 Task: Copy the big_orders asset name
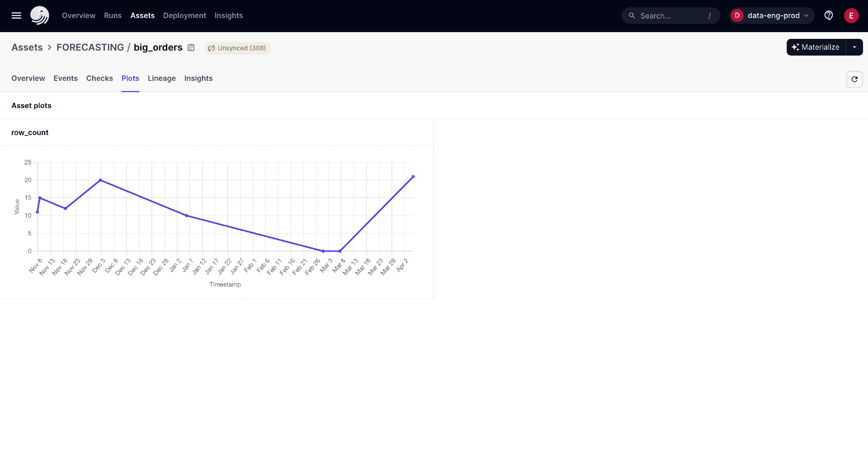pyautogui.click(x=191, y=47)
